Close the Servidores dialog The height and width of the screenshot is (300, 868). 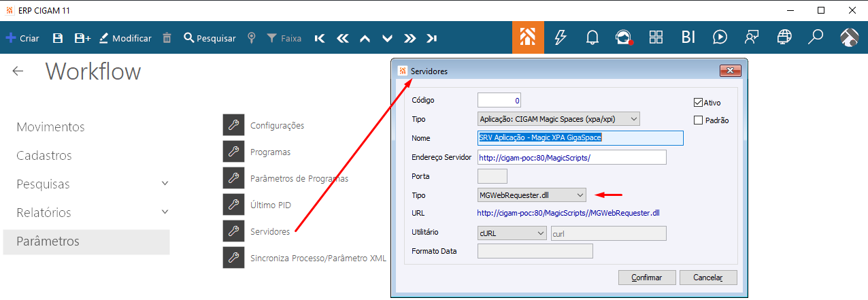(x=730, y=71)
